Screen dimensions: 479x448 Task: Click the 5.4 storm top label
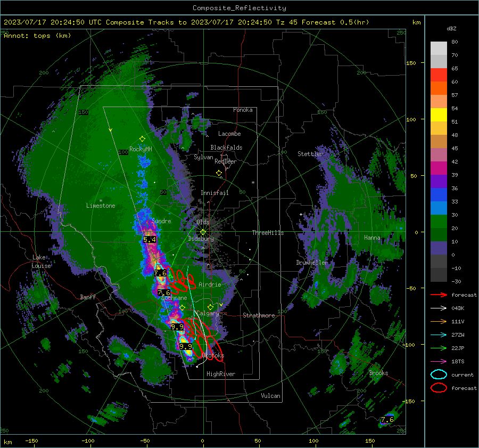[150, 239]
